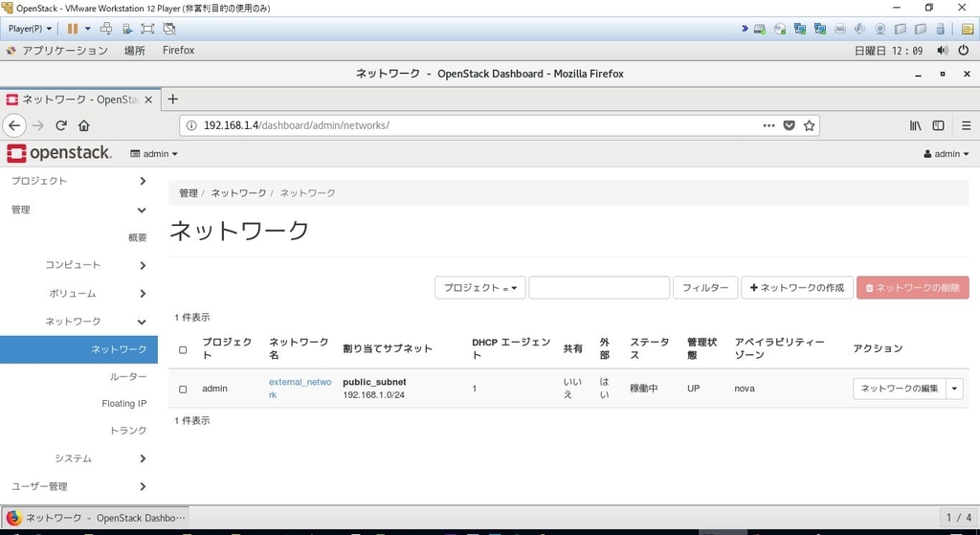Click the sound card device icon

[x=860, y=29]
